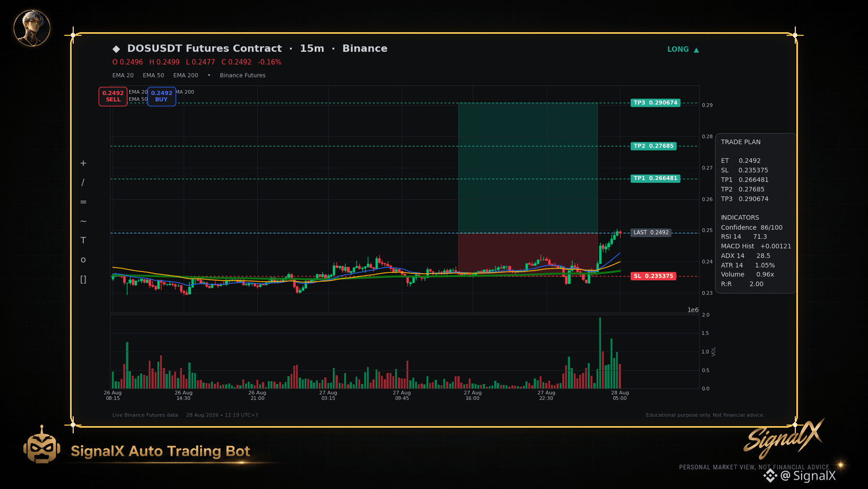Click the 27 Aug 16:00 time label
Image resolution: width=868 pixels, height=489 pixels.
472,395
